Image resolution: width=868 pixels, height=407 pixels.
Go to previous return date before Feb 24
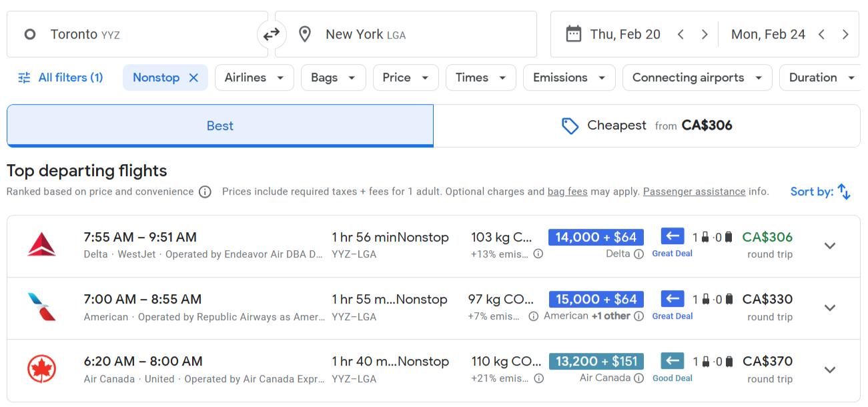click(821, 35)
